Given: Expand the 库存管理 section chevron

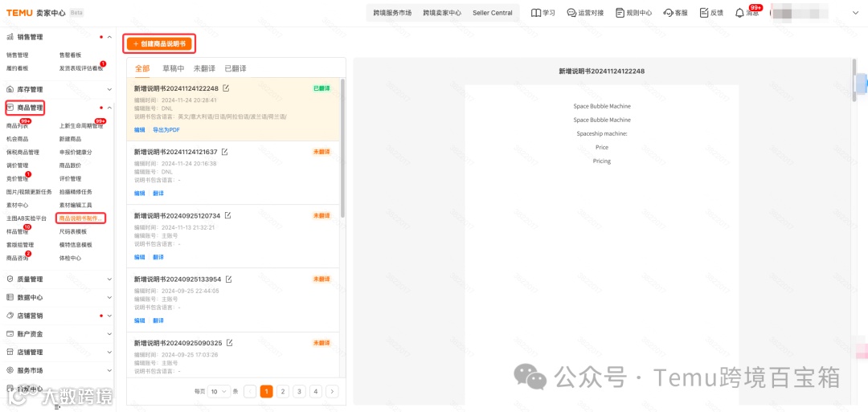Looking at the screenshot, I should pyautogui.click(x=109, y=89).
